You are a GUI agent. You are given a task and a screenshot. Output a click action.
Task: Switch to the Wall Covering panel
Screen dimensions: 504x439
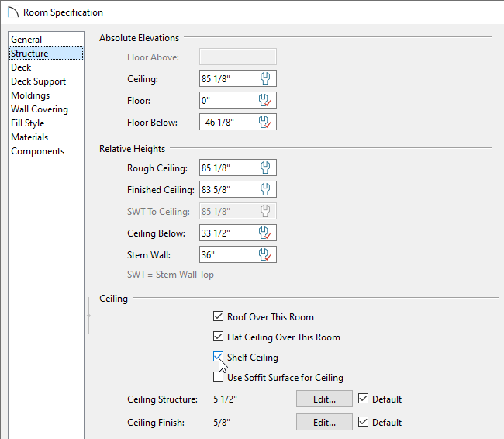[x=40, y=109]
